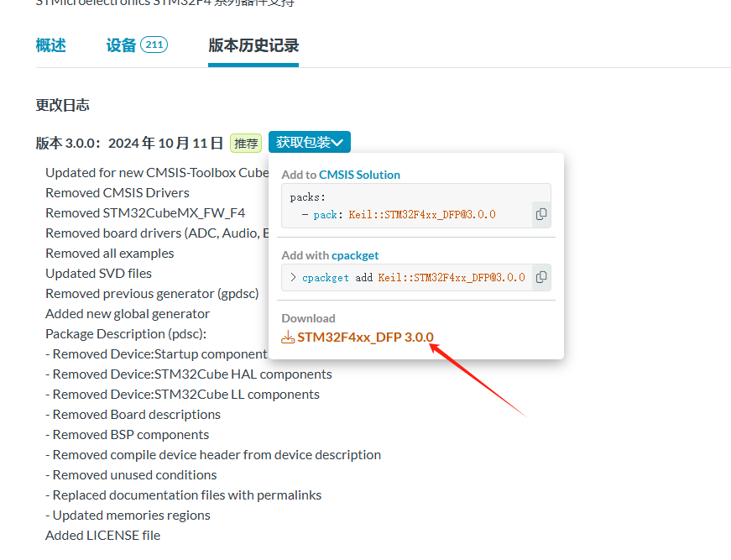Click 'Added new global generator' line

point(128,314)
